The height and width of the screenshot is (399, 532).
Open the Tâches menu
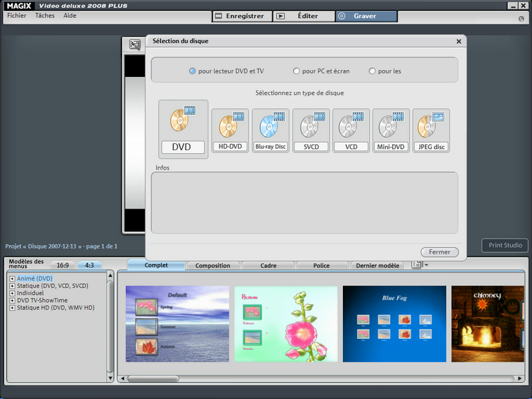(x=45, y=16)
